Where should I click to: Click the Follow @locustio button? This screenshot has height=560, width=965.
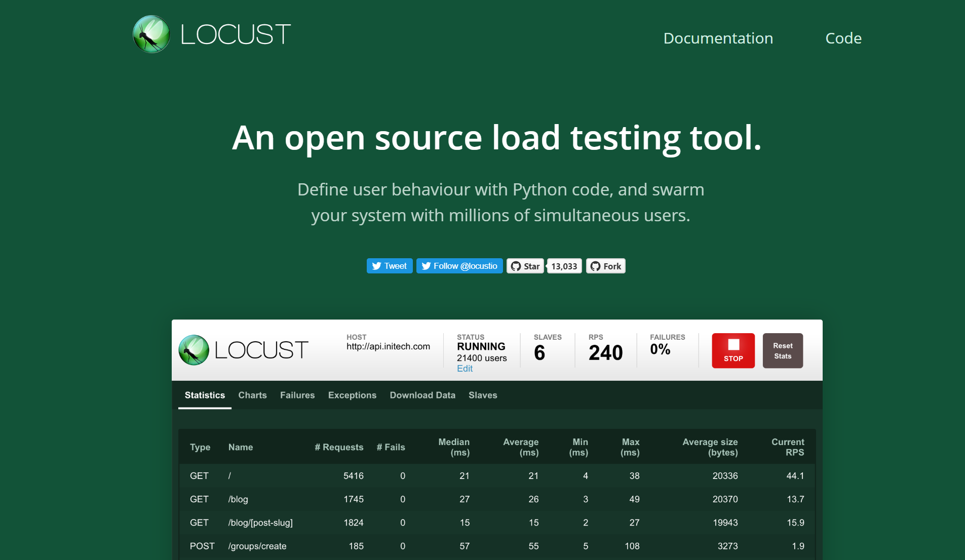point(459,266)
